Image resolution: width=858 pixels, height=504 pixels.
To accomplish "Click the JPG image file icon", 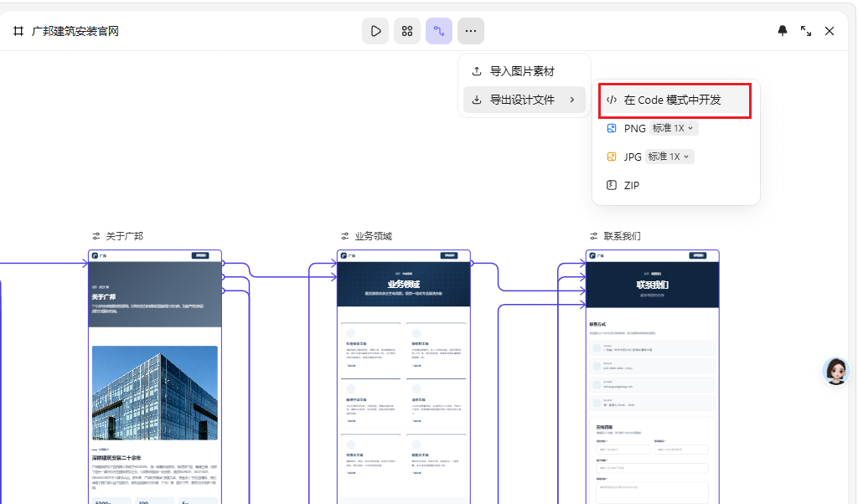I will click(612, 157).
